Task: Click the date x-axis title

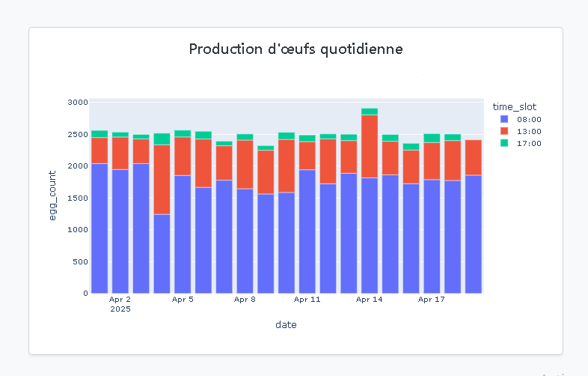Action: pyautogui.click(x=286, y=324)
